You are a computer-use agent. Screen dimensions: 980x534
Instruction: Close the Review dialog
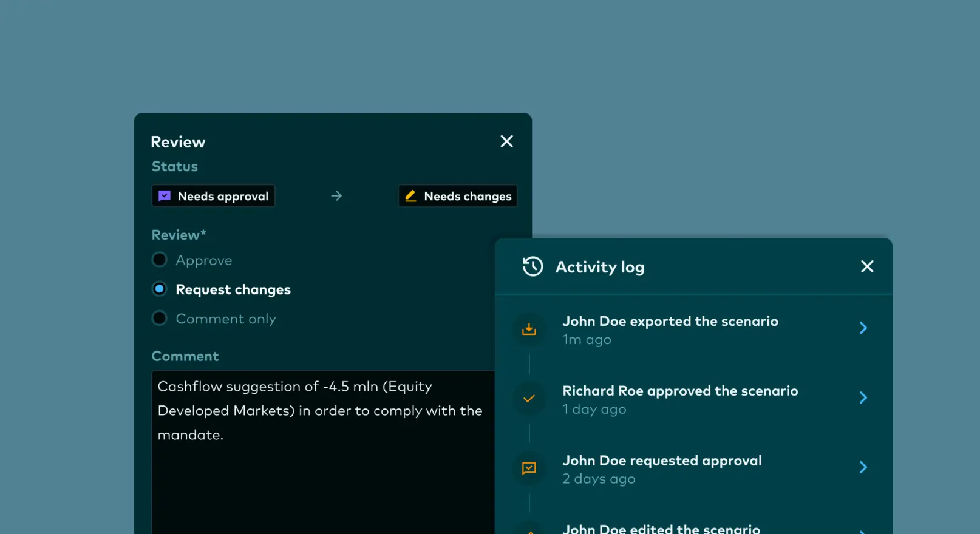(x=506, y=141)
